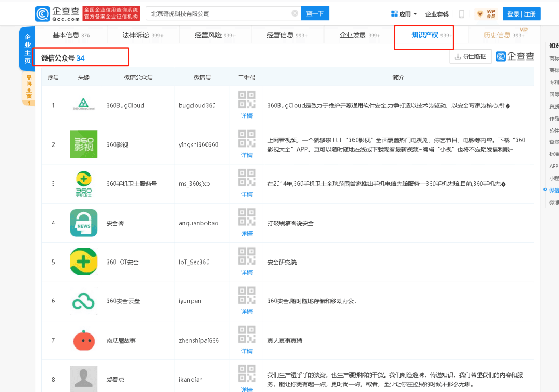The image size is (559, 392).
Task: Open QR code for 360安全云盘
Action: pos(247,296)
